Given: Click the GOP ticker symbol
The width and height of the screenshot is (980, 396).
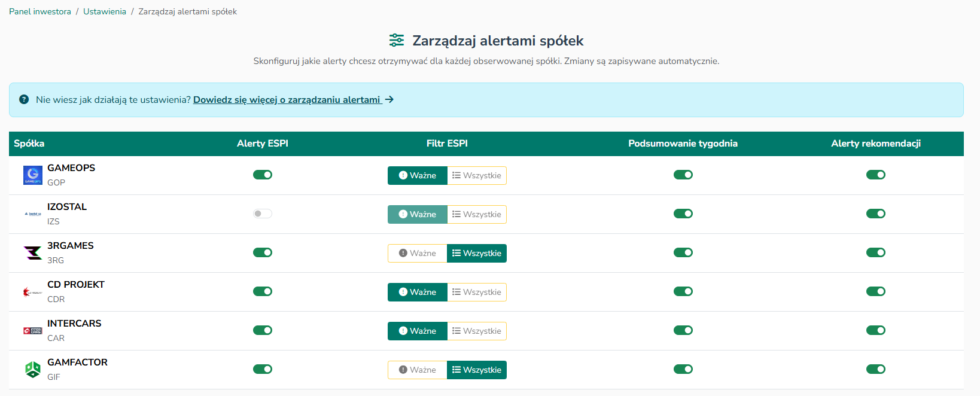Looking at the screenshot, I should click(56, 182).
